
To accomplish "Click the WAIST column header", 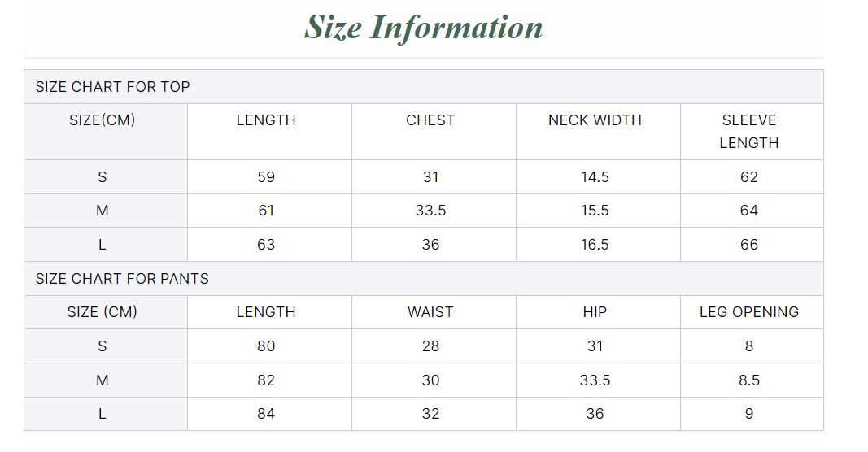I will [430, 312].
